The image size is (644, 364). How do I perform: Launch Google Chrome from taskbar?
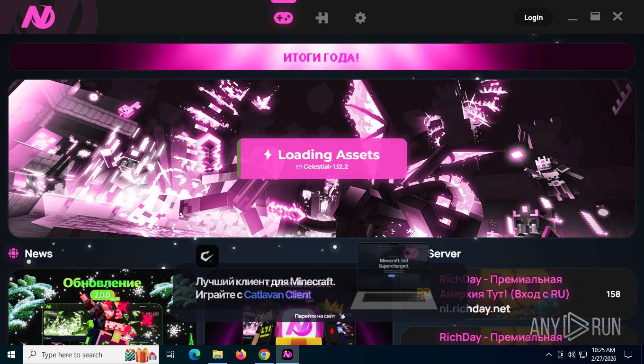click(264, 355)
